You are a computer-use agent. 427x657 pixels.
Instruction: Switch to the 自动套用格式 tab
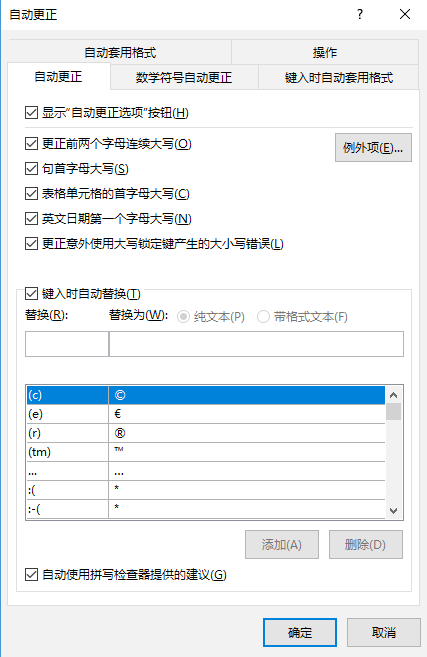(x=120, y=52)
